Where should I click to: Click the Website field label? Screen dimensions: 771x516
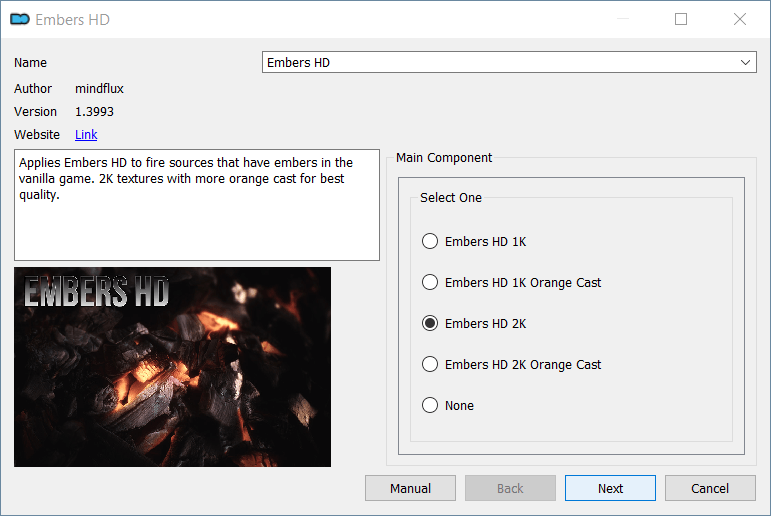(37, 134)
